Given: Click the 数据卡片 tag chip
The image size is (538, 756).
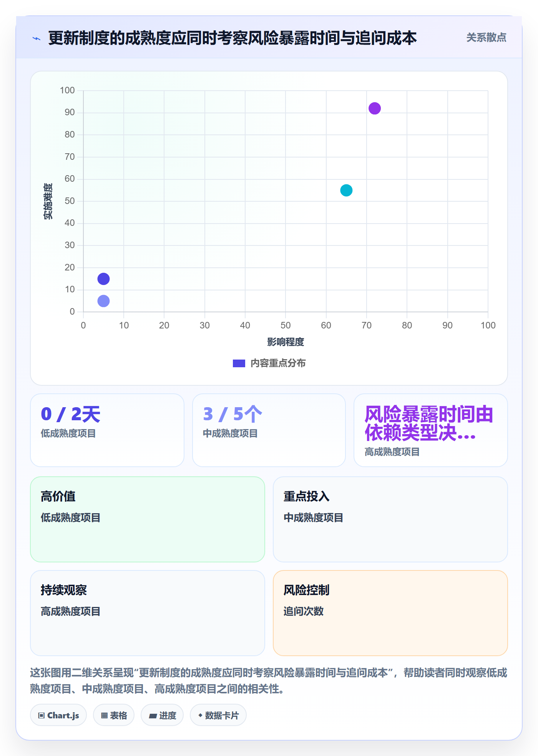Looking at the screenshot, I should tap(218, 715).
